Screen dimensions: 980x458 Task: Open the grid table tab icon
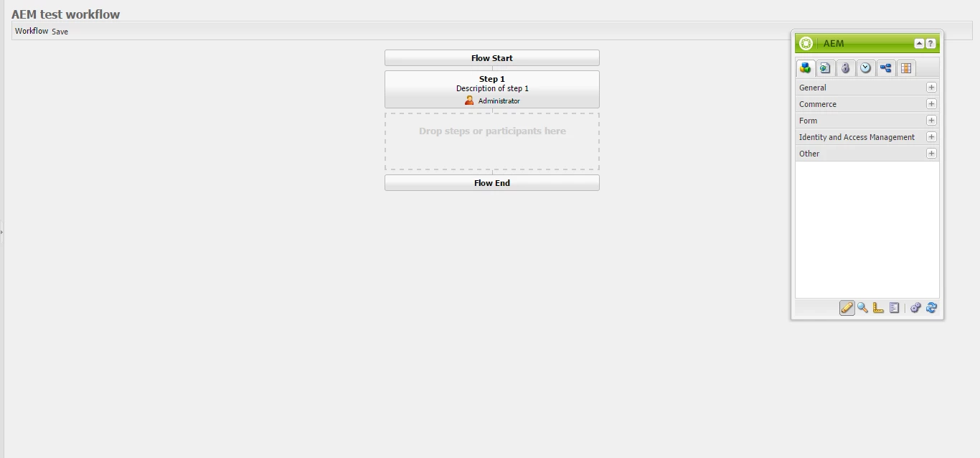tap(906, 68)
